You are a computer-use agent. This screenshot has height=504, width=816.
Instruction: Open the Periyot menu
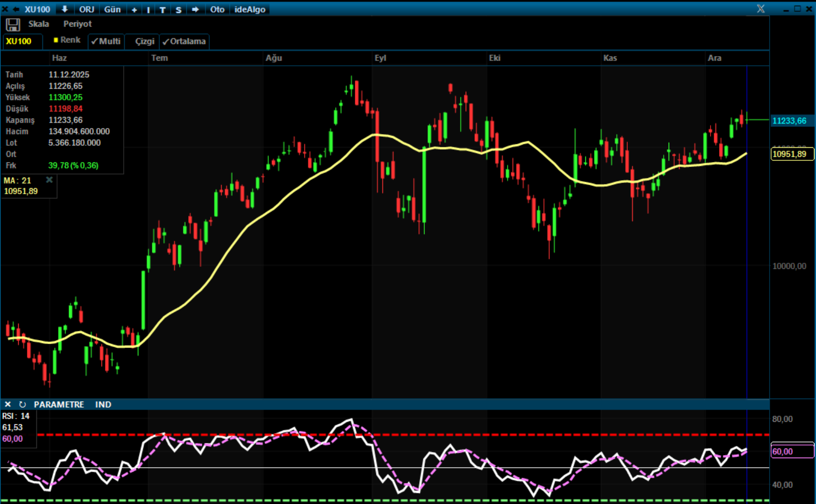point(77,24)
